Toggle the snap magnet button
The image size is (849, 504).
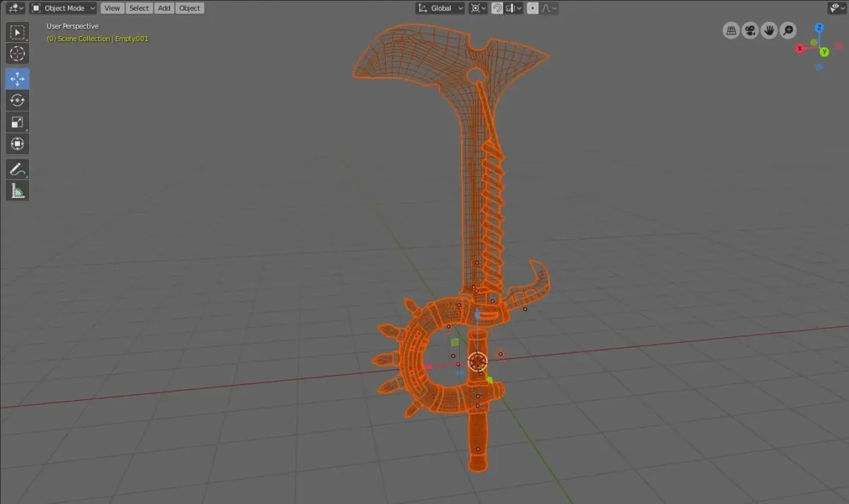coord(497,8)
